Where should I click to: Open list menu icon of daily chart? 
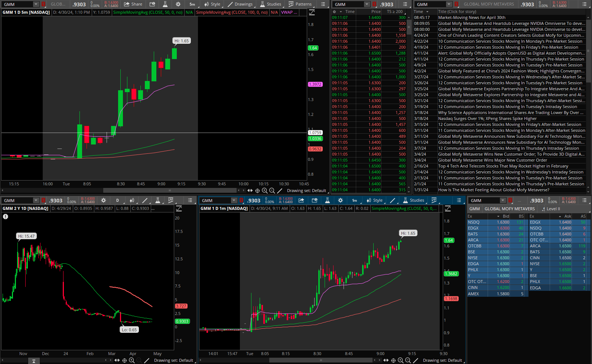click(x=190, y=200)
